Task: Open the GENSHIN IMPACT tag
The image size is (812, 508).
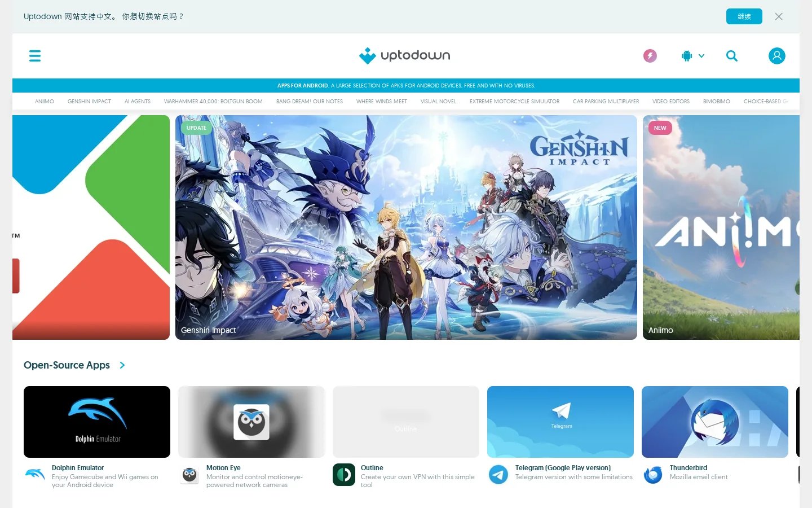Action: (89, 102)
